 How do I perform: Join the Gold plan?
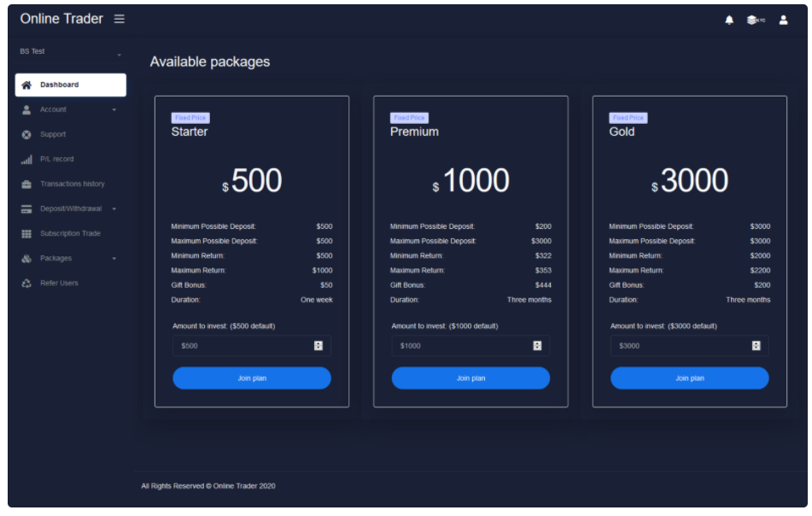pos(689,378)
